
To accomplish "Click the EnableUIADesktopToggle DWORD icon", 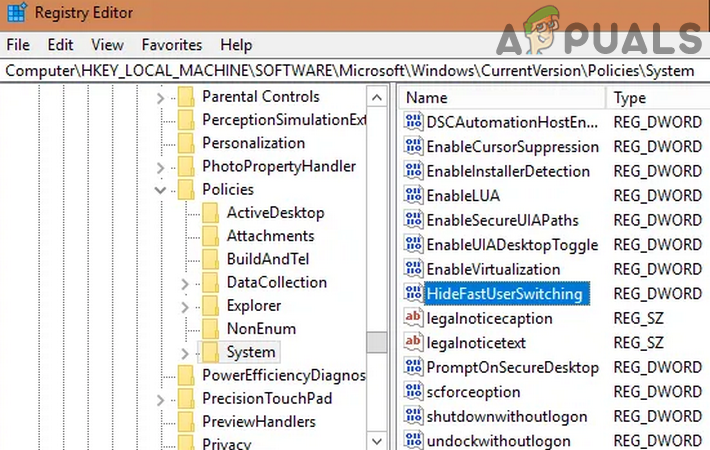I will tap(413, 244).
